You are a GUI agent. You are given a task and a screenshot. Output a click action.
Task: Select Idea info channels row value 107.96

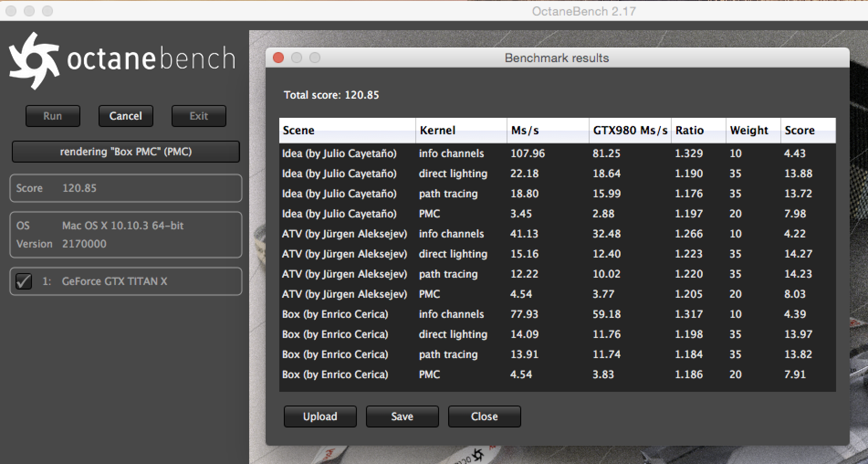point(528,153)
